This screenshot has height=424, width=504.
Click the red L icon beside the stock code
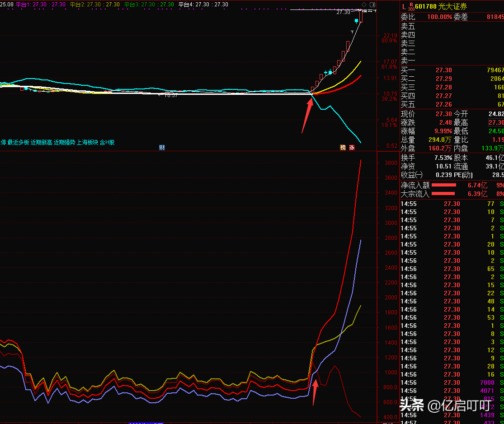(x=404, y=6)
